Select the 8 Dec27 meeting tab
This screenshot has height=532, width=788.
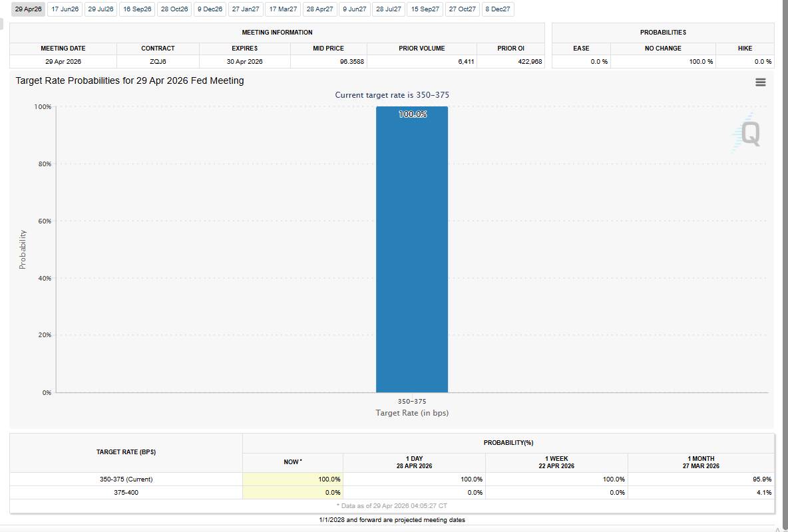click(x=498, y=9)
